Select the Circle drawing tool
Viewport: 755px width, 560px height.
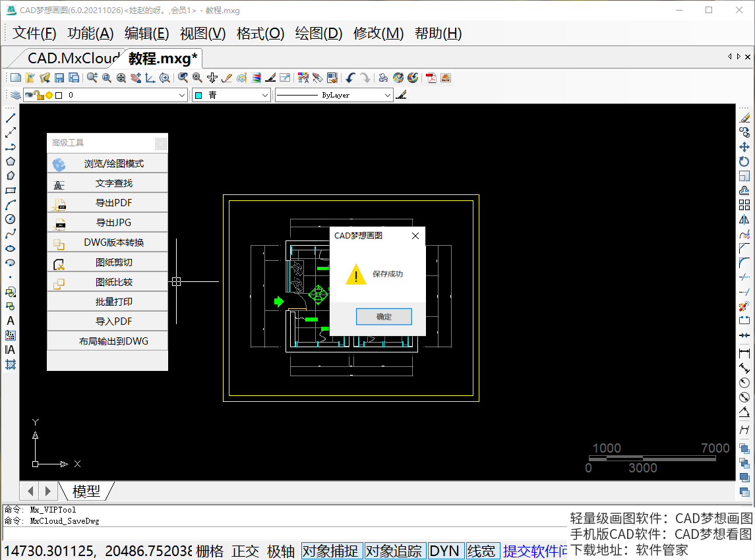tap(11, 219)
